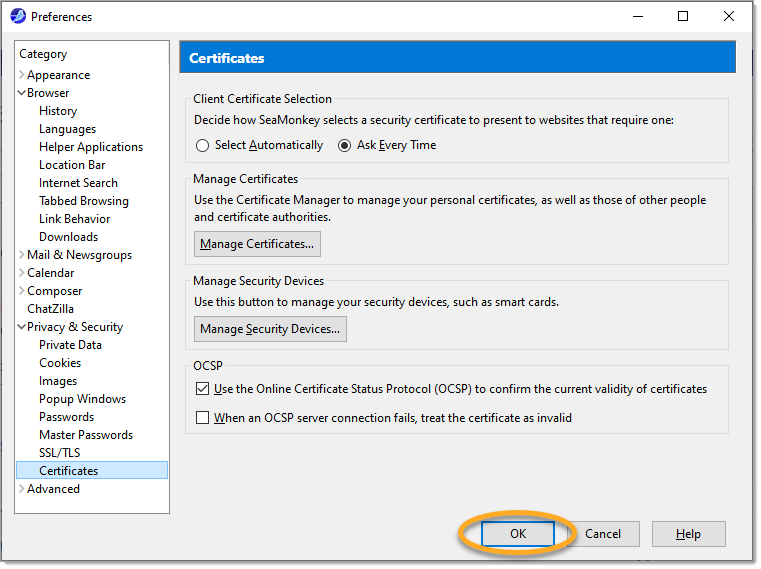Expand the Calendar category
761x569 pixels.
pos(22,273)
